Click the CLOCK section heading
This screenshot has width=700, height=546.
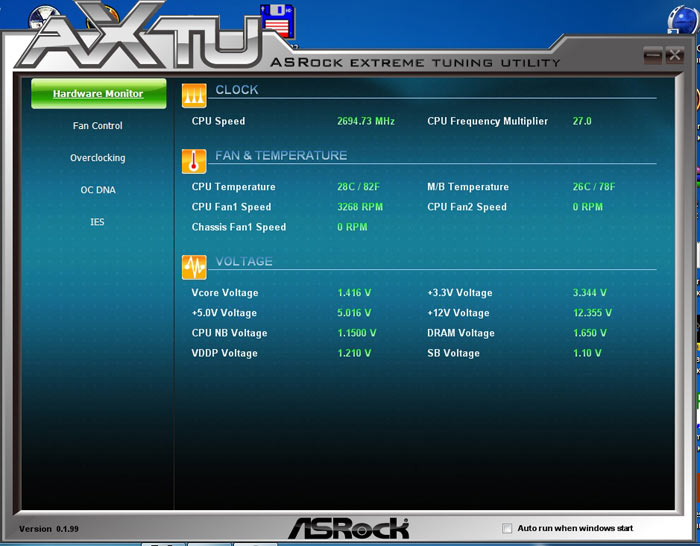(x=237, y=90)
